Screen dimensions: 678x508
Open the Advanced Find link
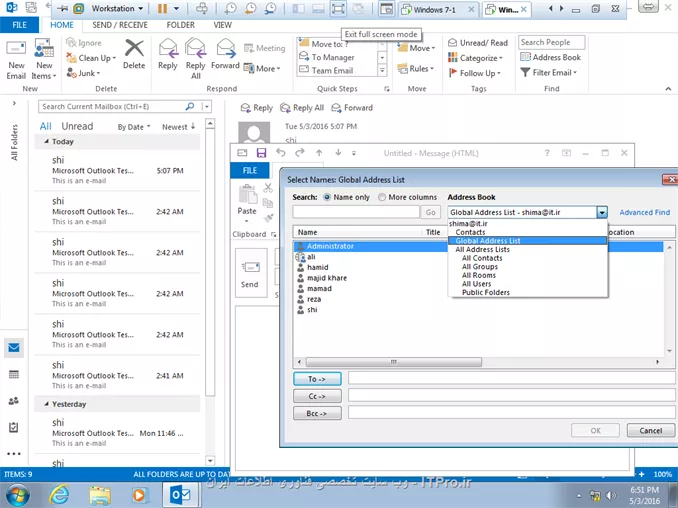point(644,212)
